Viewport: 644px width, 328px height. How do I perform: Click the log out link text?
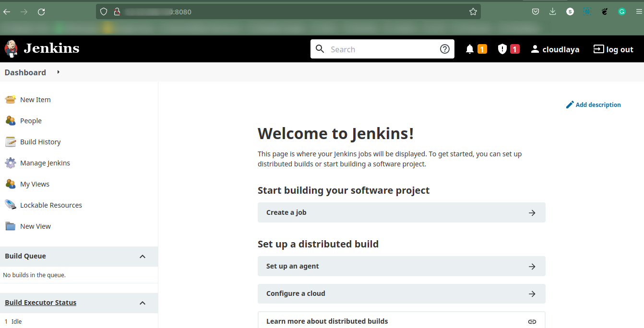(x=620, y=49)
